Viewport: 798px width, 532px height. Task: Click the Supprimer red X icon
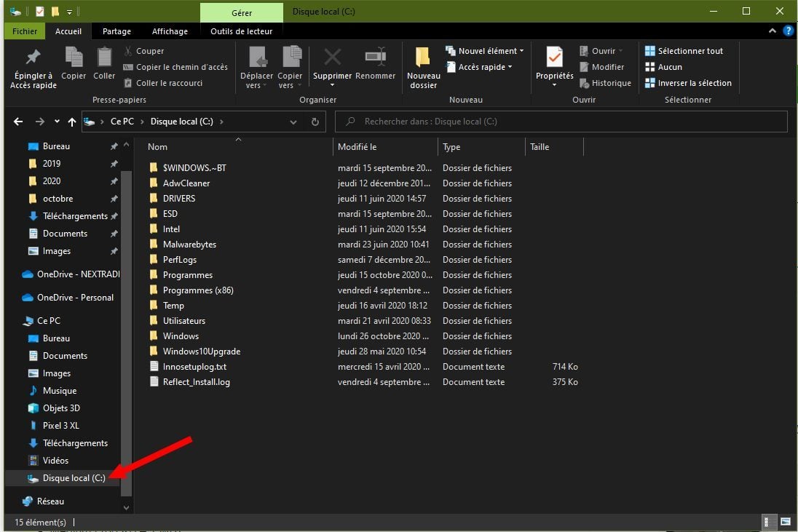point(332,57)
